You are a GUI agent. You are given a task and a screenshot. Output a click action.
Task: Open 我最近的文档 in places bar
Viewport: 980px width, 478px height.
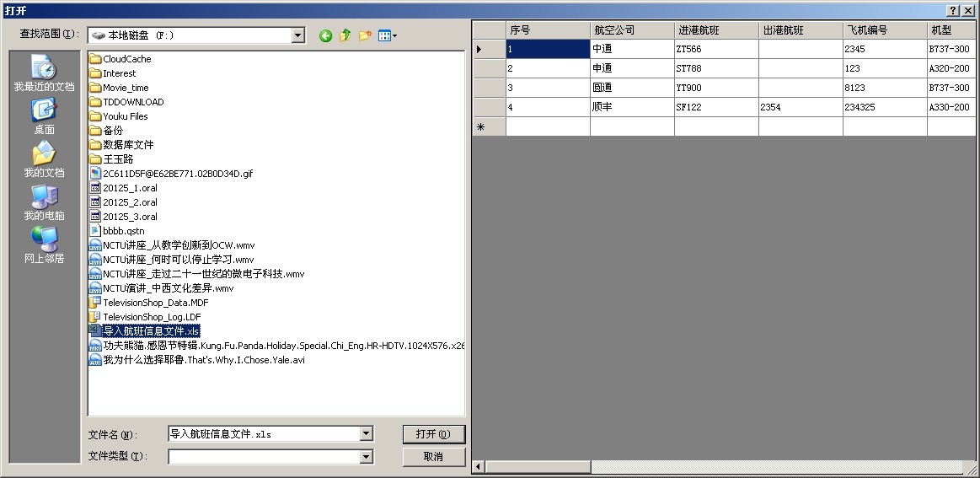[x=45, y=73]
